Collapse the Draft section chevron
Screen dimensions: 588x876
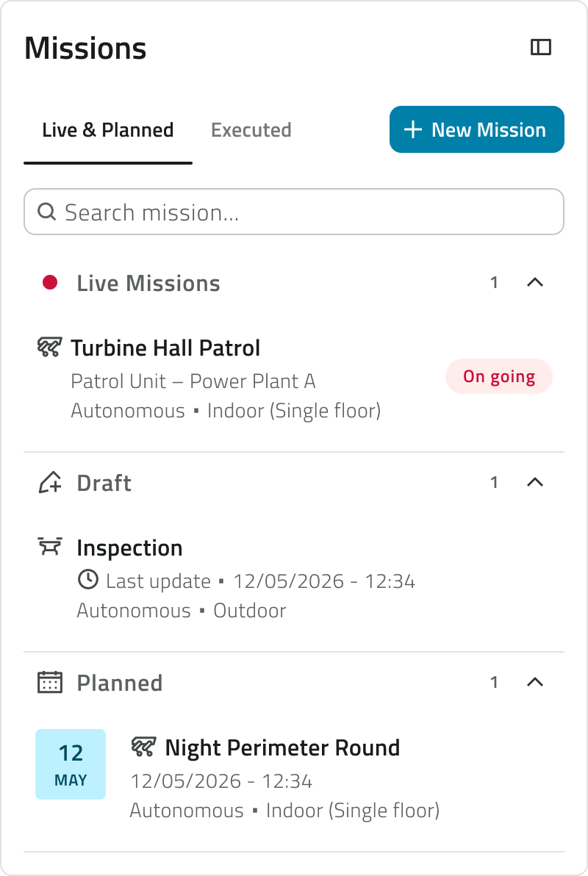[535, 482]
